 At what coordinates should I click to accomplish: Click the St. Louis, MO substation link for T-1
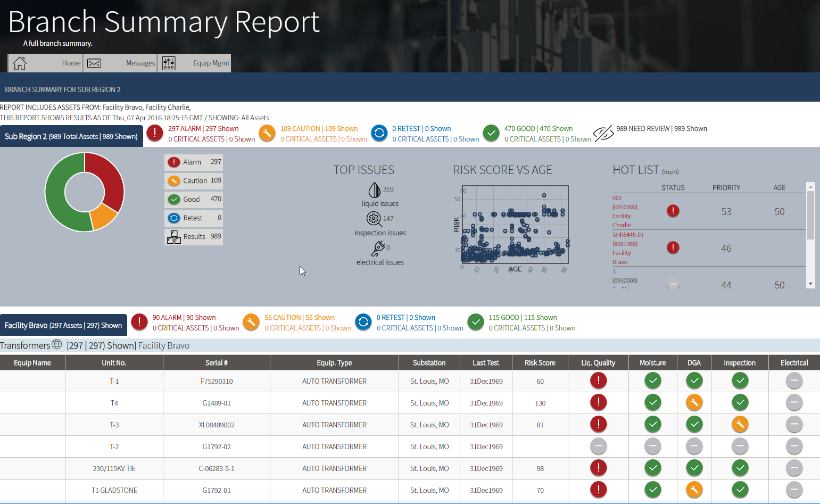point(429,381)
